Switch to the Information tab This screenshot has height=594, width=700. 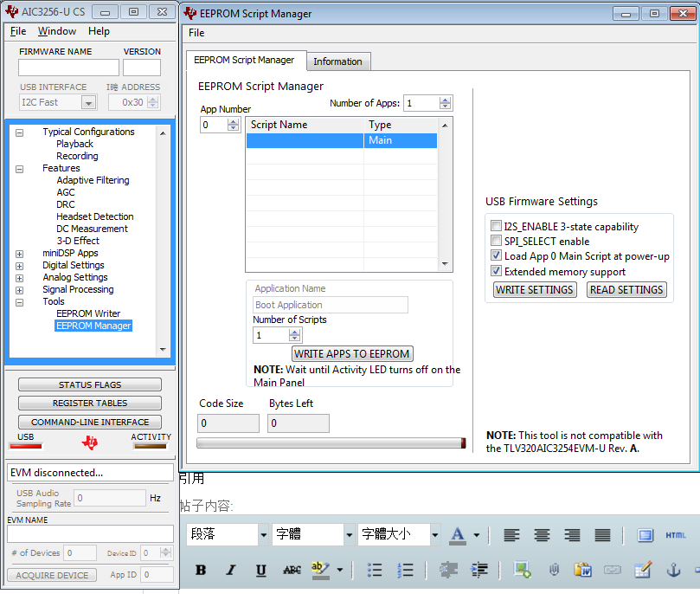(338, 61)
